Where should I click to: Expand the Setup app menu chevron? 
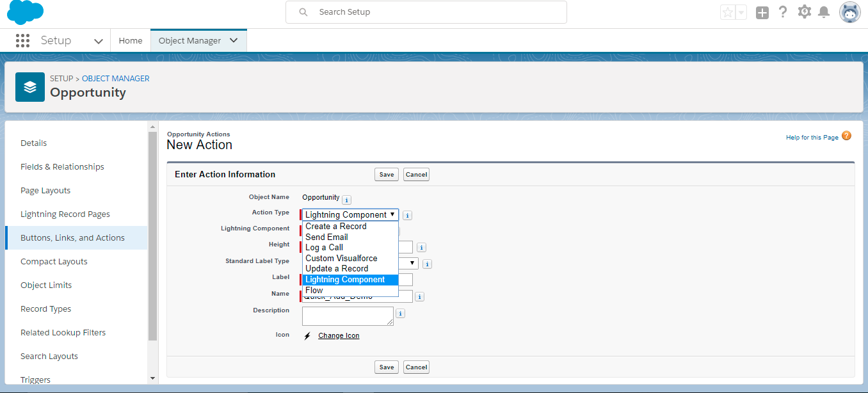99,41
